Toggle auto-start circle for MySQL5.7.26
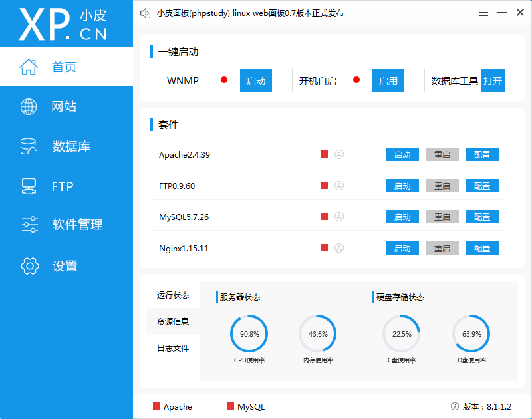 [x=340, y=216]
